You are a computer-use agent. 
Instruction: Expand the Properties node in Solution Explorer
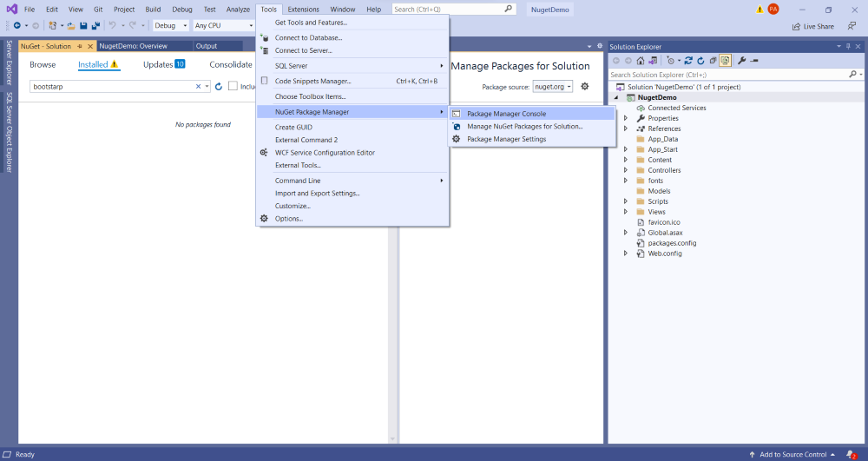[626, 118]
